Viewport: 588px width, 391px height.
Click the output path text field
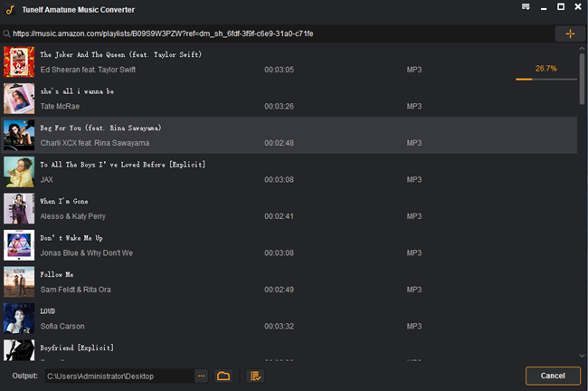click(x=118, y=376)
